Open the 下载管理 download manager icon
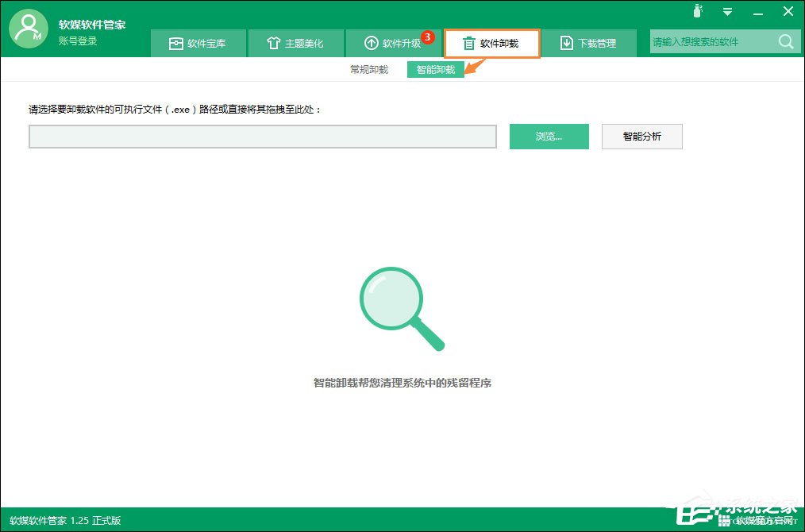The height and width of the screenshot is (532, 805). click(x=566, y=43)
